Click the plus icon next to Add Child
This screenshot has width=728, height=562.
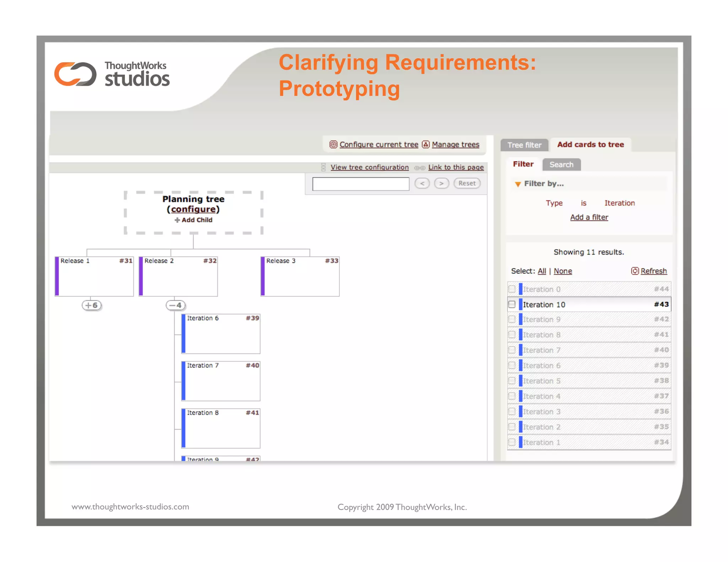click(177, 220)
